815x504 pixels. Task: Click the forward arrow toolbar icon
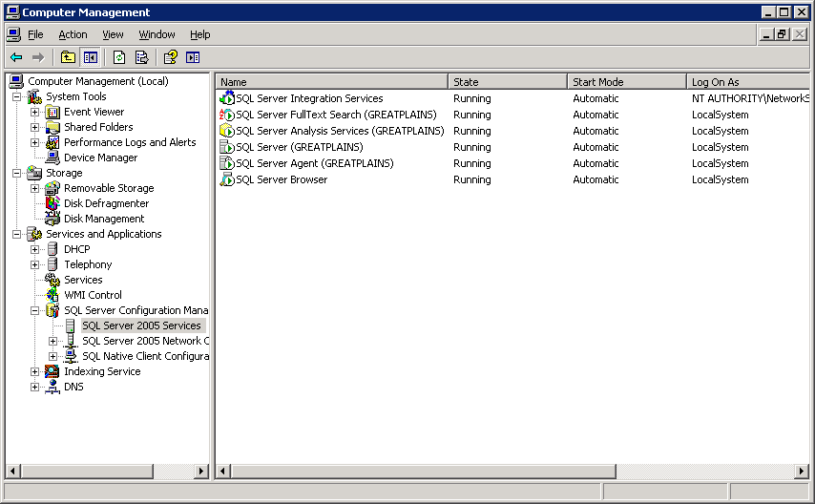click(x=38, y=57)
